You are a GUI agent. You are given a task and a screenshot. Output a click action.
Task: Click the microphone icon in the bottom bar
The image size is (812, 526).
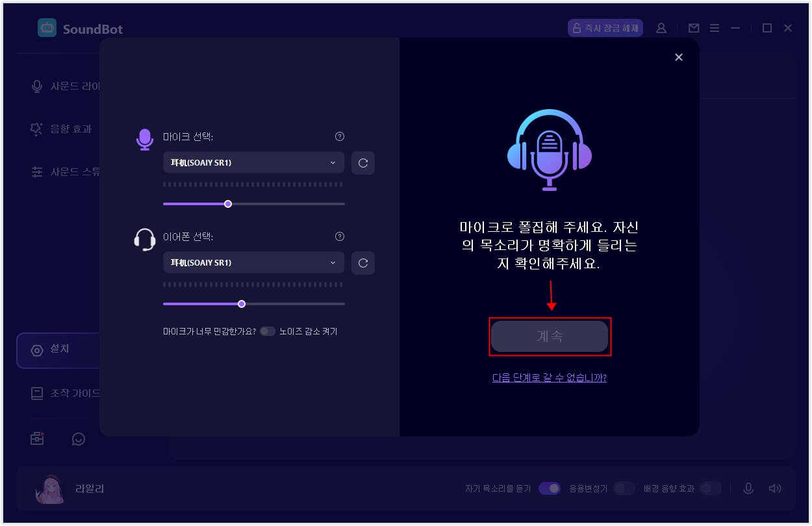click(x=748, y=488)
